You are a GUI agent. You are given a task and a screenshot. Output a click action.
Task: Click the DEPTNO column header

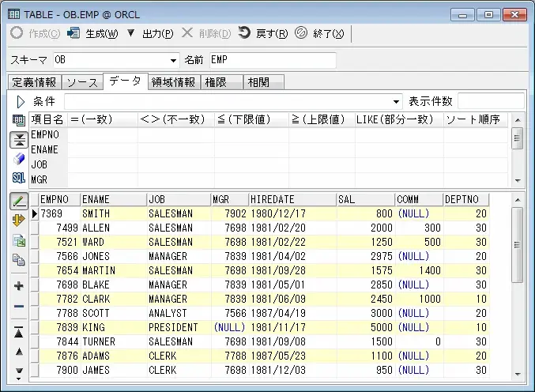tap(466, 199)
